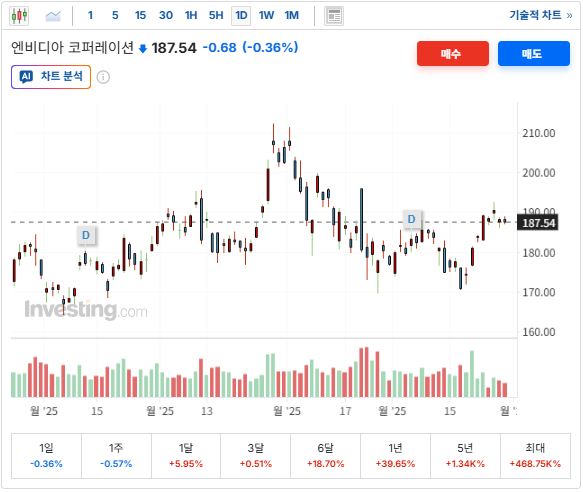
Task: Select the 1달 period range
Action: pos(186,456)
